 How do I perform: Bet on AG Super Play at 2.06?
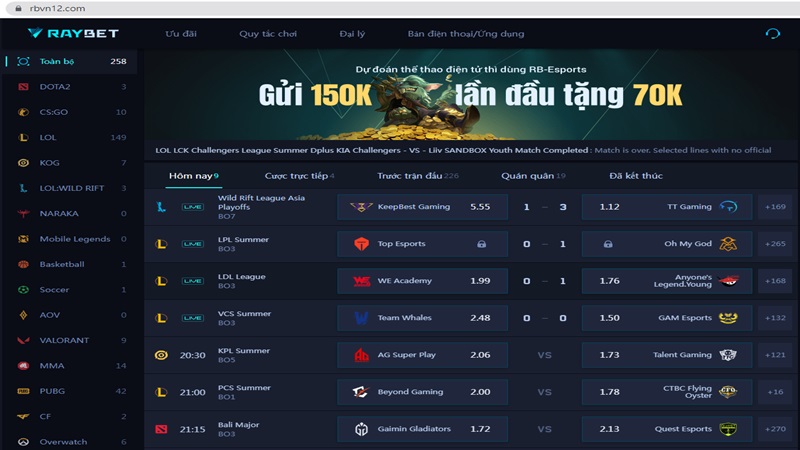coord(422,355)
